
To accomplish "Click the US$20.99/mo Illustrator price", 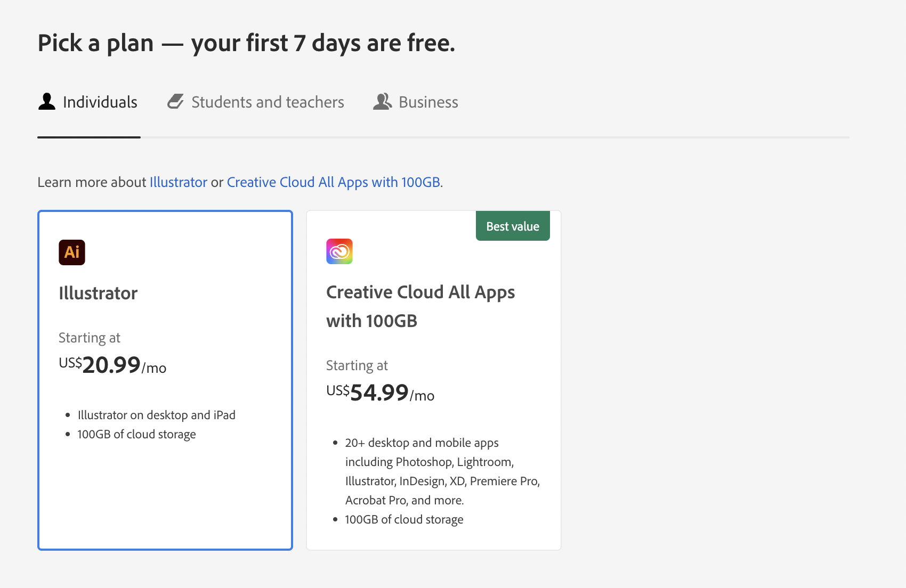I will pyautogui.click(x=112, y=365).
